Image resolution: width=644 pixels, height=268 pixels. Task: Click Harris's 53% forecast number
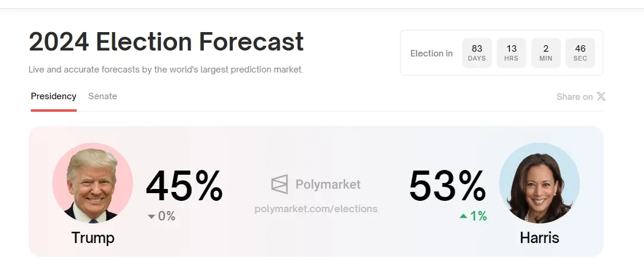pos(447,187)
